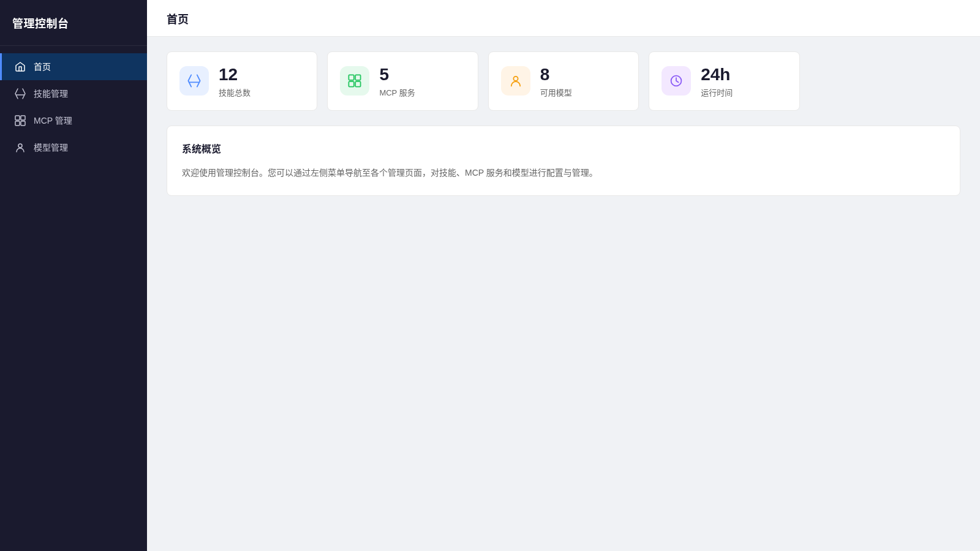Click the home icon in the sidebar

pyautogui.click(x=20, y=67)
